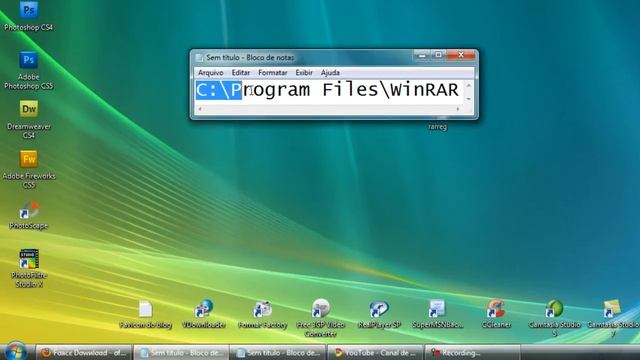Select Camtasia Studio 5 icon
640x360 pixels.
[x=554, y=318]
